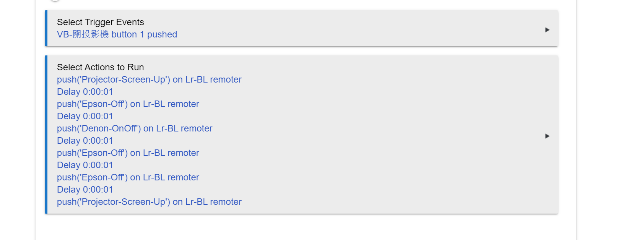This screenshot has width=644, height=240.
Task: Open the first Projector-Screen-Up push action
Action: [149, 79]
